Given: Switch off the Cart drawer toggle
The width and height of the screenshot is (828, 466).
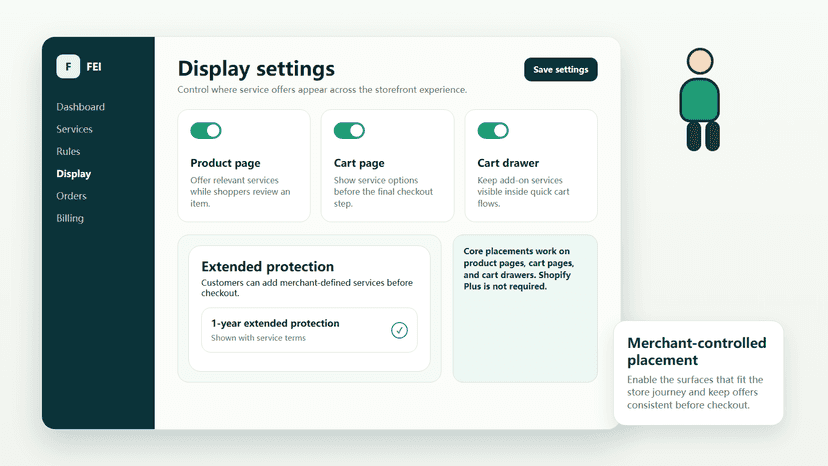Looking at the screenshot, I should click(493, 131).
